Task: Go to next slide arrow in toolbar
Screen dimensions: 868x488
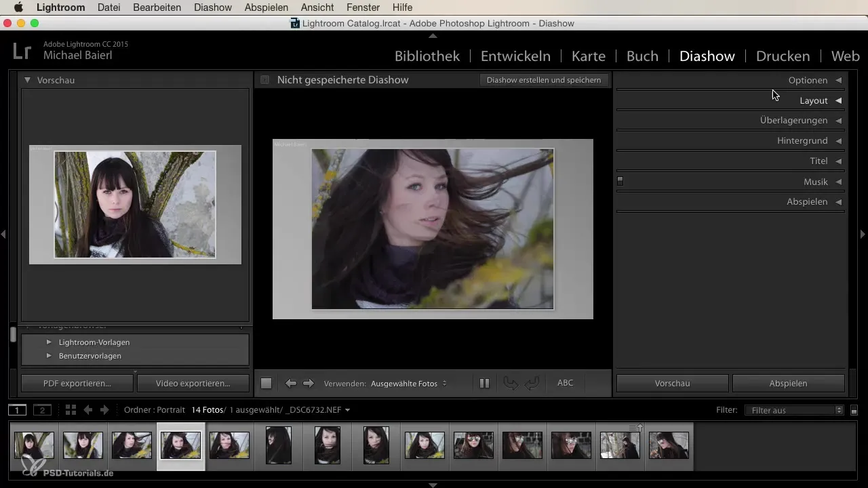Action: point(309,384)
